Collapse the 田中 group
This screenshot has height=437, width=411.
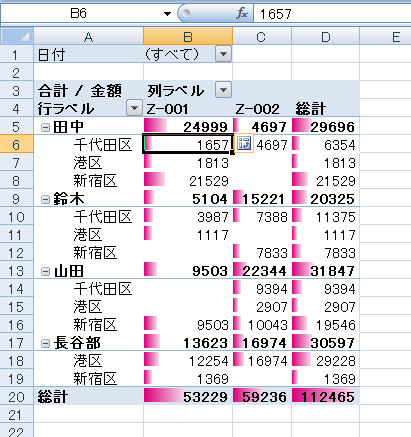pos(45,127)
